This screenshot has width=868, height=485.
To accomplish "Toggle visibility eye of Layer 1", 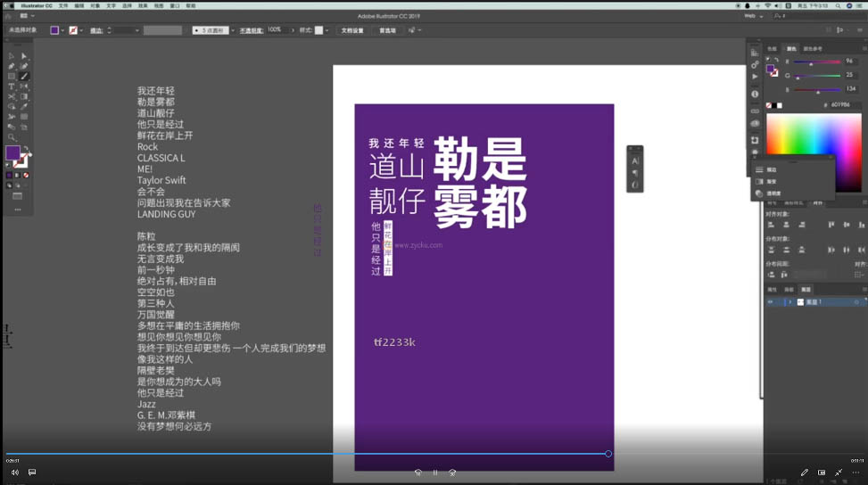I will (x=770, y=302).
